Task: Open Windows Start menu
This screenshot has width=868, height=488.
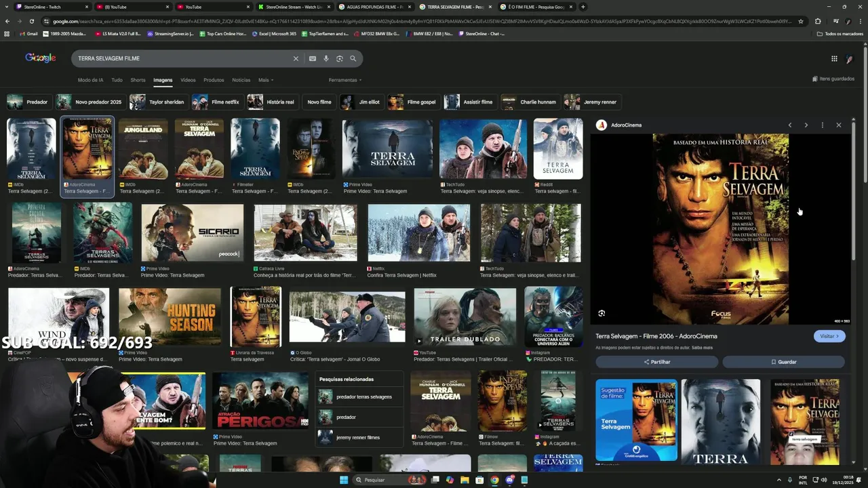Action: coord(344,480)
